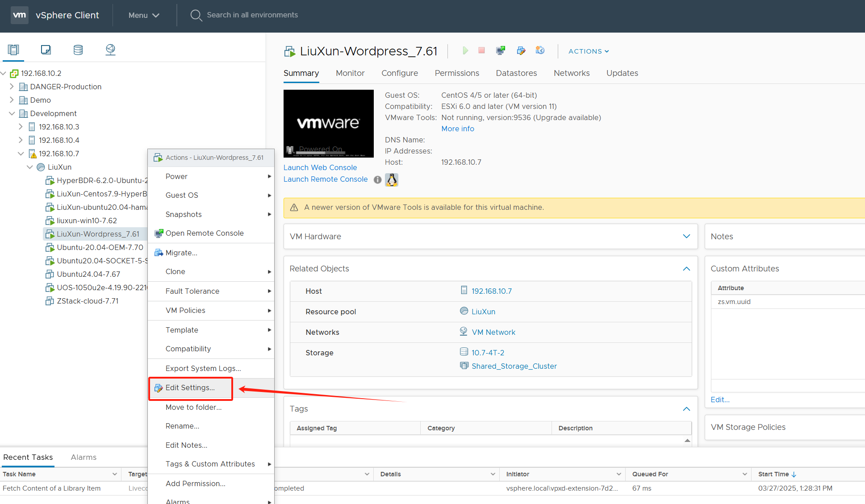The height and width of the screenshot is (504, 865).
Task: Select Ubuntu-20.04-OEM-7.70 in the tree
Action: click(x=100, y=247)
